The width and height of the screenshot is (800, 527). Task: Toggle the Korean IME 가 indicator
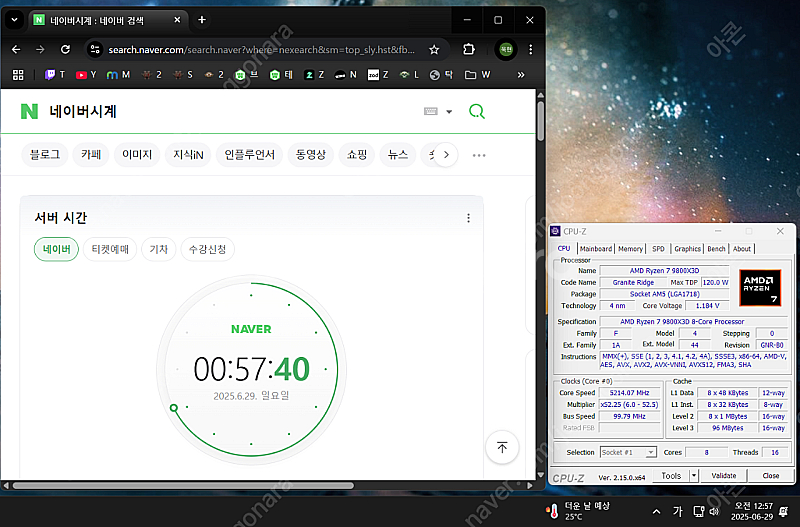(677, 511)
